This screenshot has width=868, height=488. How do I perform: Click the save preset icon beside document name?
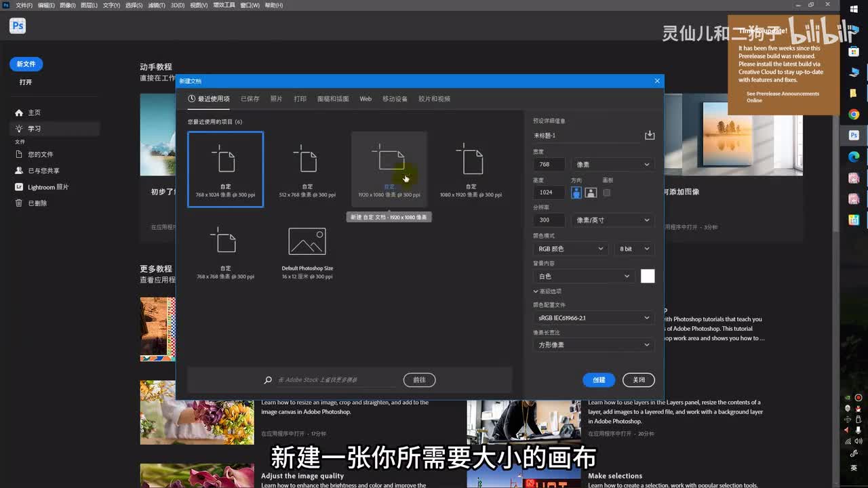650,136
